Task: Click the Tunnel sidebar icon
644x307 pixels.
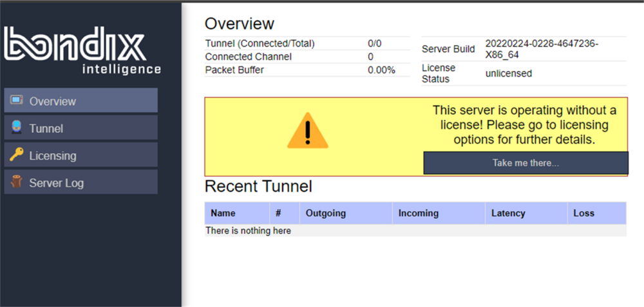Action: click(17, 128)
